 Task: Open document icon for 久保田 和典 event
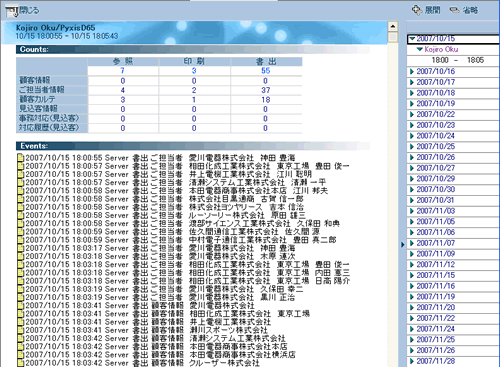21,223
